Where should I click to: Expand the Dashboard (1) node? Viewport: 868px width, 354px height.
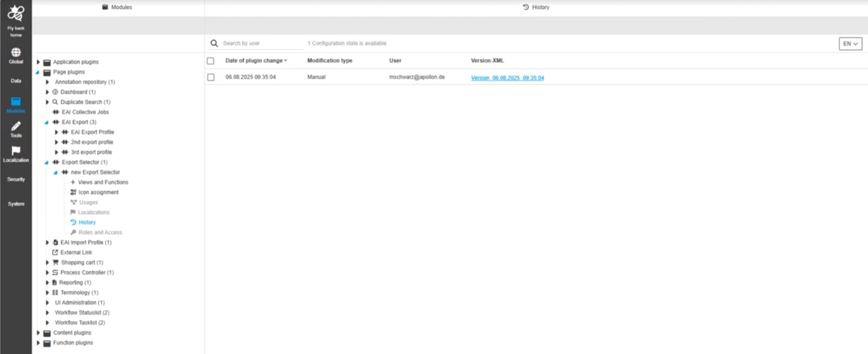47,92
